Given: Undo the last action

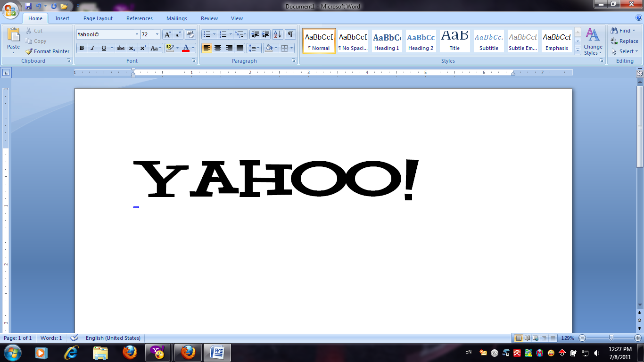Looking at the screenshot, I should coord(38,6).
